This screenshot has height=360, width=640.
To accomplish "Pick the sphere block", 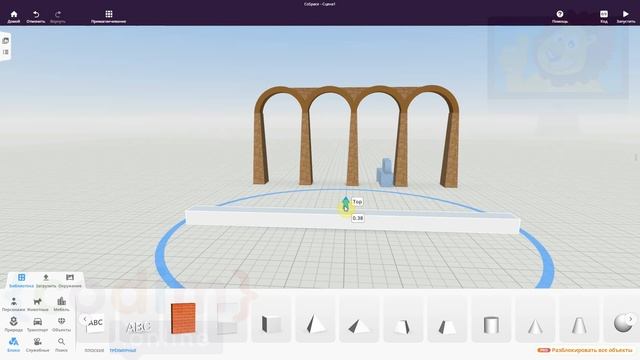I will 622,323.
